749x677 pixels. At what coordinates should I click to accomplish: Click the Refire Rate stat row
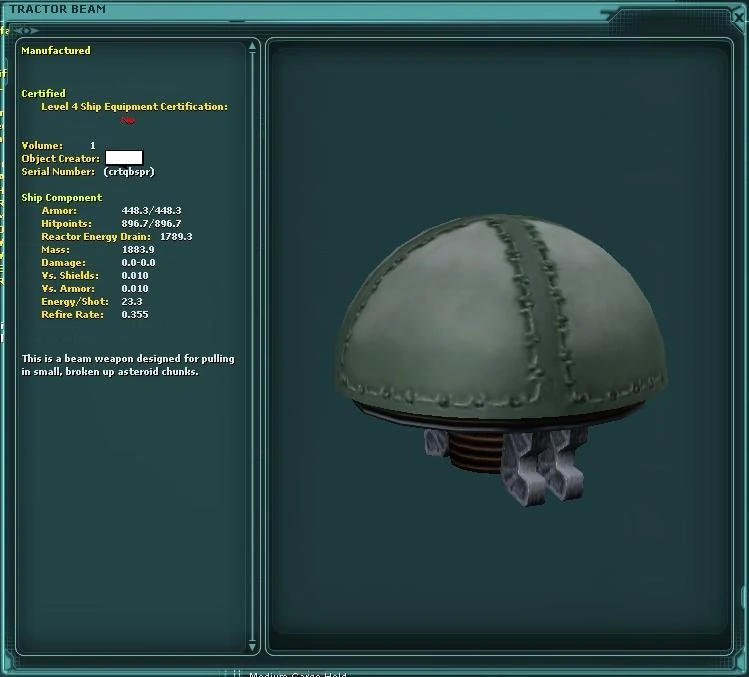pos(95,314)
